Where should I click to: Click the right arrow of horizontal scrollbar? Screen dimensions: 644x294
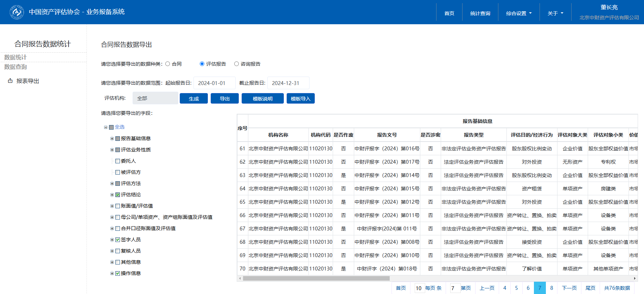coord(635,278)
